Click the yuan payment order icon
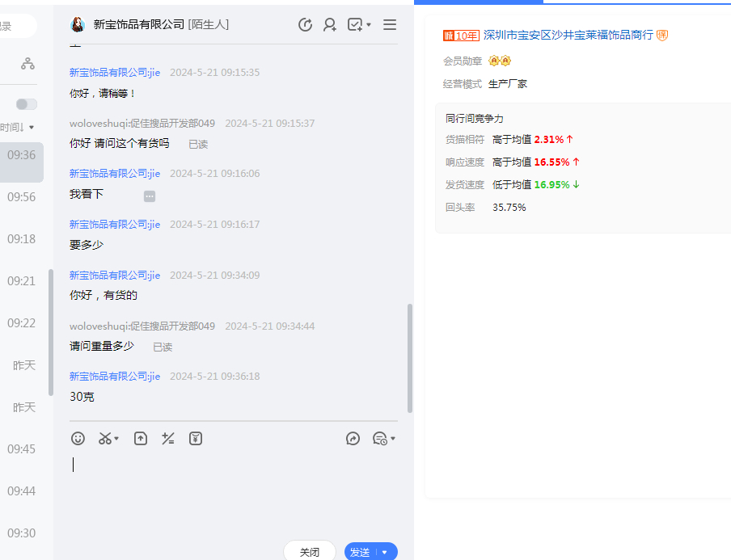This screenshot has height=560, width=731. 196,439
